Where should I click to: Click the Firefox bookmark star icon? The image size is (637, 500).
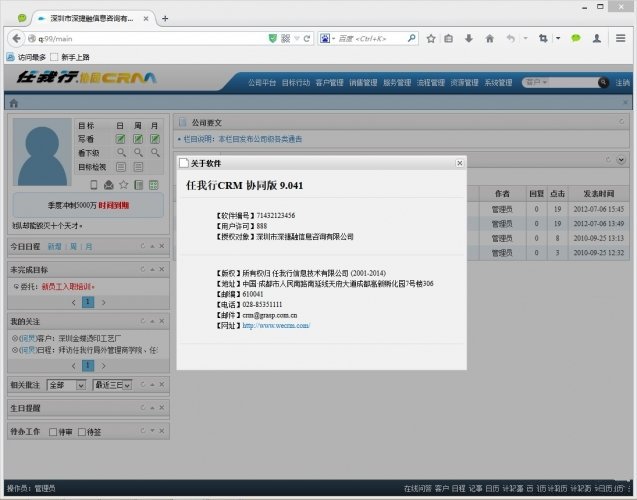[431, 38]
